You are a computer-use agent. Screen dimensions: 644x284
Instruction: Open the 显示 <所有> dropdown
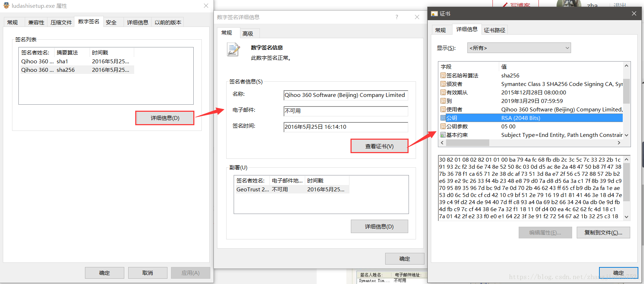(x=519, y=48)
